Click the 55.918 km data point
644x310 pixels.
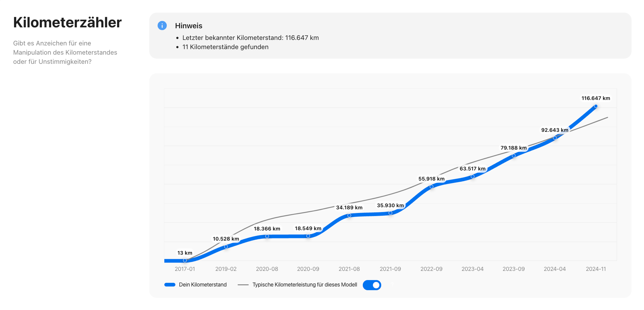coord(432,187)
